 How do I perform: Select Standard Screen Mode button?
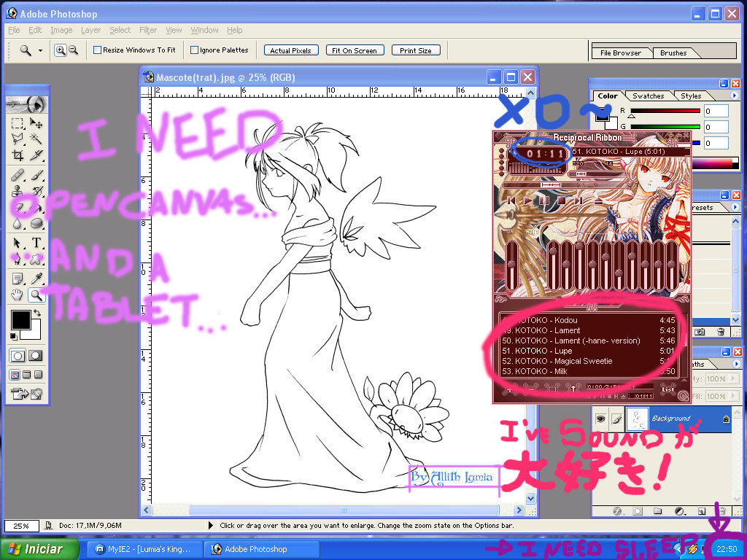point(15,375)
